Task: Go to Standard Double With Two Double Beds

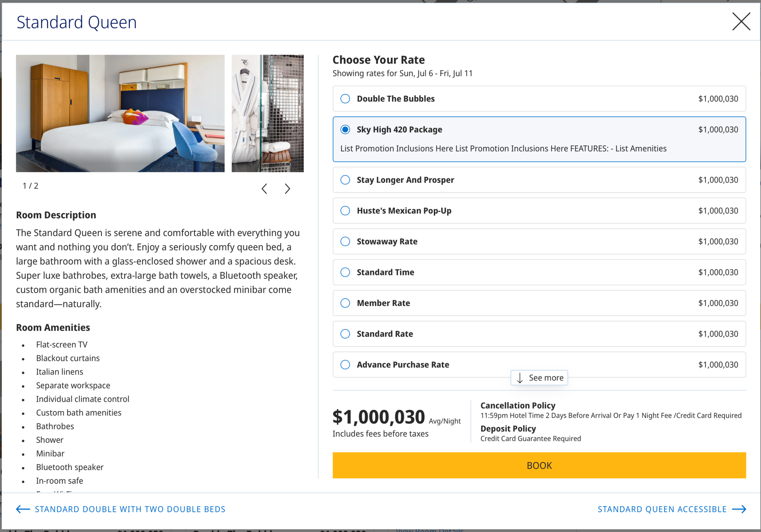Action: coord(130,509)
